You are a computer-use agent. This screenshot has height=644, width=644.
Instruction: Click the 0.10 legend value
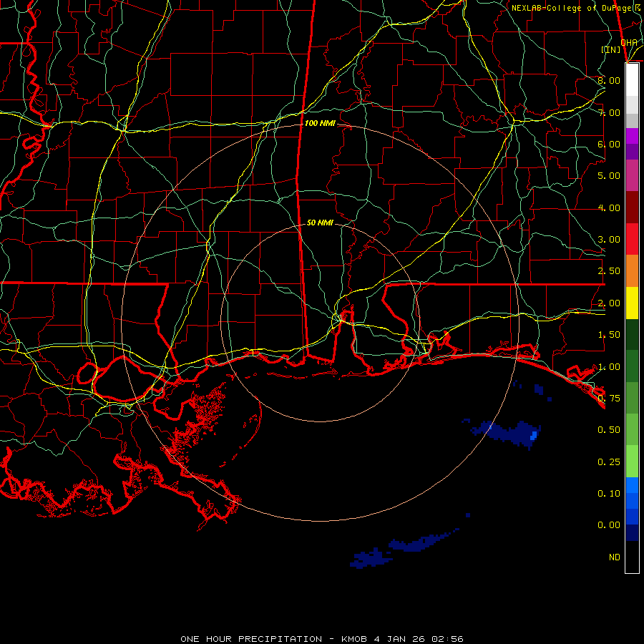click(609, 494)
